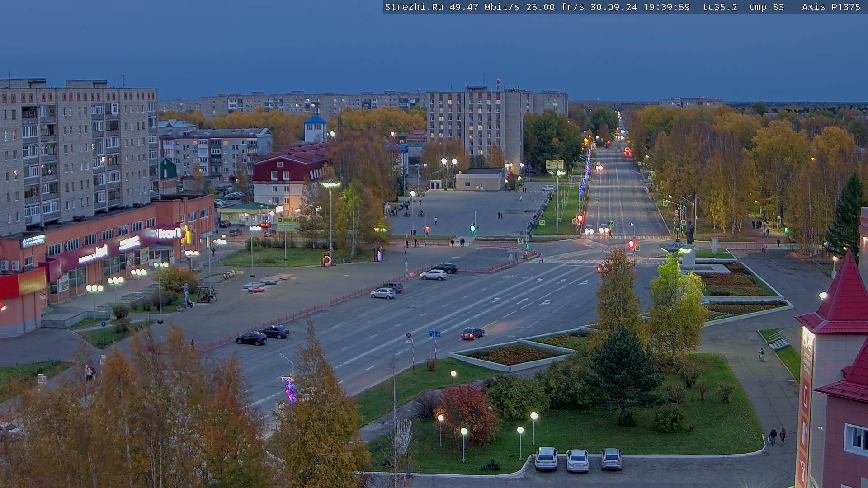Select the date 30.09.24

(613, 7)
